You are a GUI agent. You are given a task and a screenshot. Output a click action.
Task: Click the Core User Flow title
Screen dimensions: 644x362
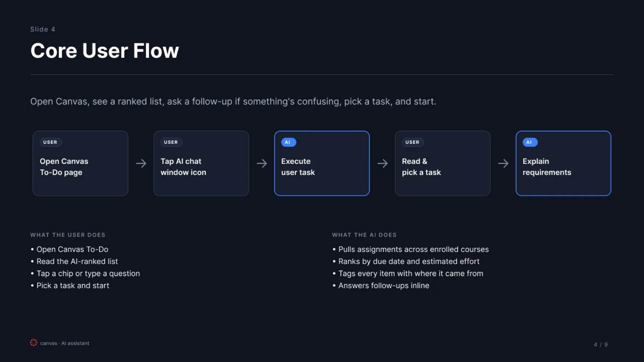[104, 51]
